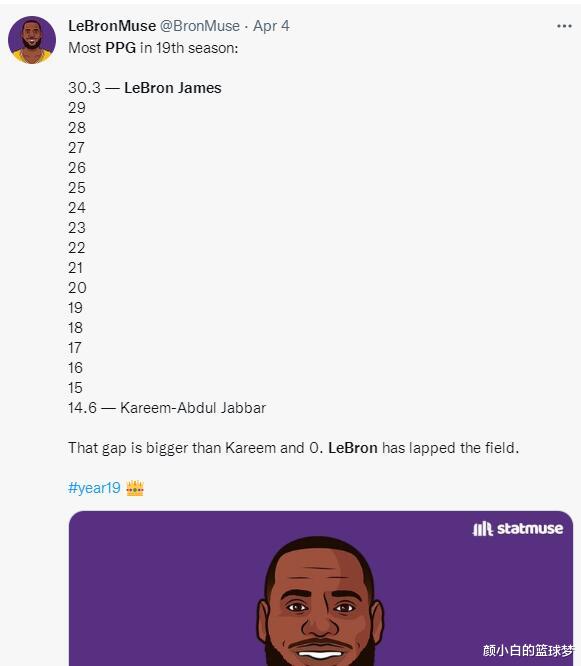Click the number 15 in list
This screenshot has height=666, width=581.
(75, 388)
